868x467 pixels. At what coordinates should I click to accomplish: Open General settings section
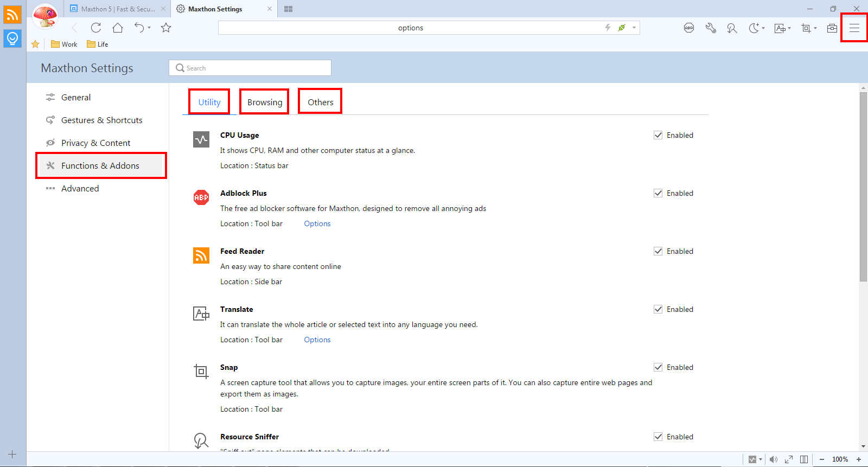pos(76,98)
